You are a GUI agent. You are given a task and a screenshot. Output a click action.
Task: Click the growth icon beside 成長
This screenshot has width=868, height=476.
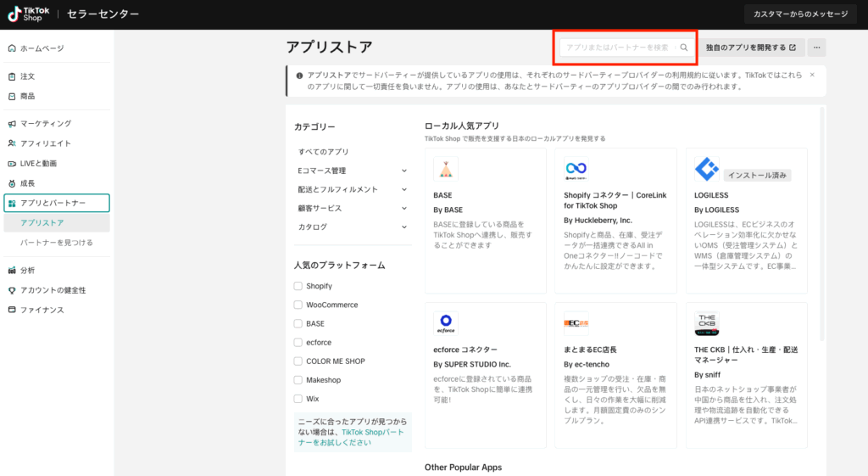(12, 183)
